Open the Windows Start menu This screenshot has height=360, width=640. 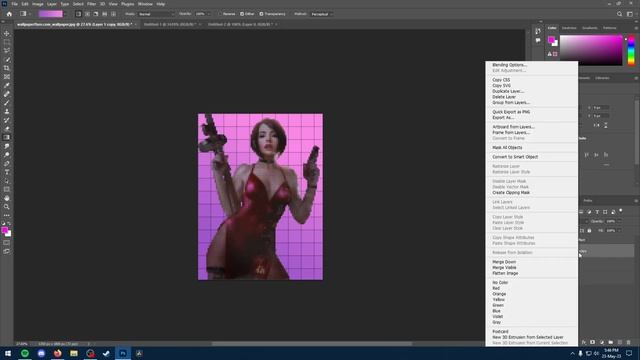click(x=8, y=353)
